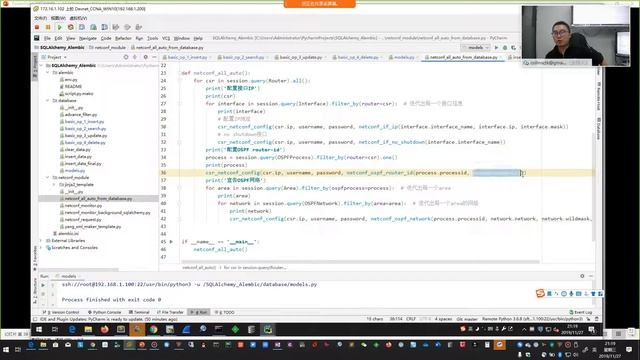Switch to PyCharm in the remote taskbar
The height and width of the screenshot is (360, 640).
click(x=268, y=329)
